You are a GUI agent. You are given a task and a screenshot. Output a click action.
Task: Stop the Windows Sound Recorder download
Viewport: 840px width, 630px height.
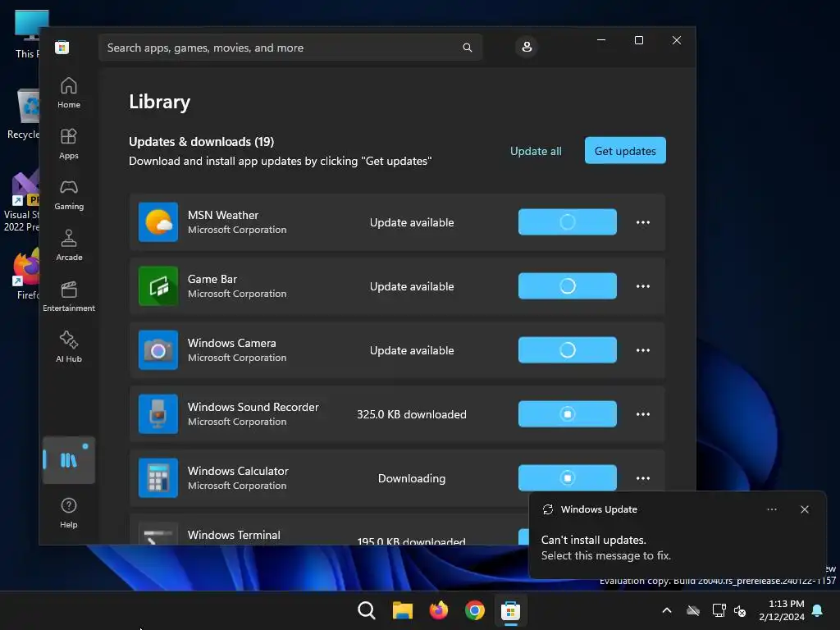pos(568,414)
